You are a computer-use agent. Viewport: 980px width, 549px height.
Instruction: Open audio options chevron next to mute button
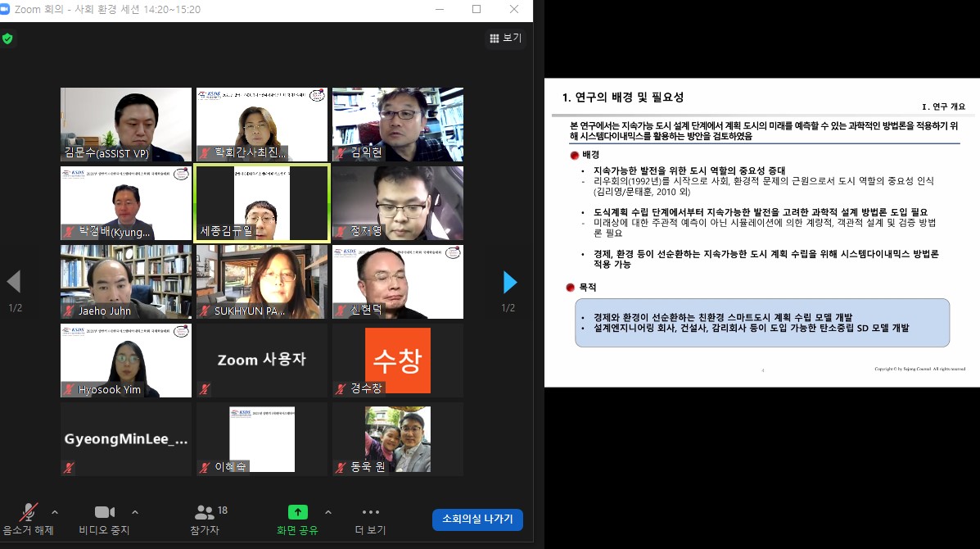54,512
